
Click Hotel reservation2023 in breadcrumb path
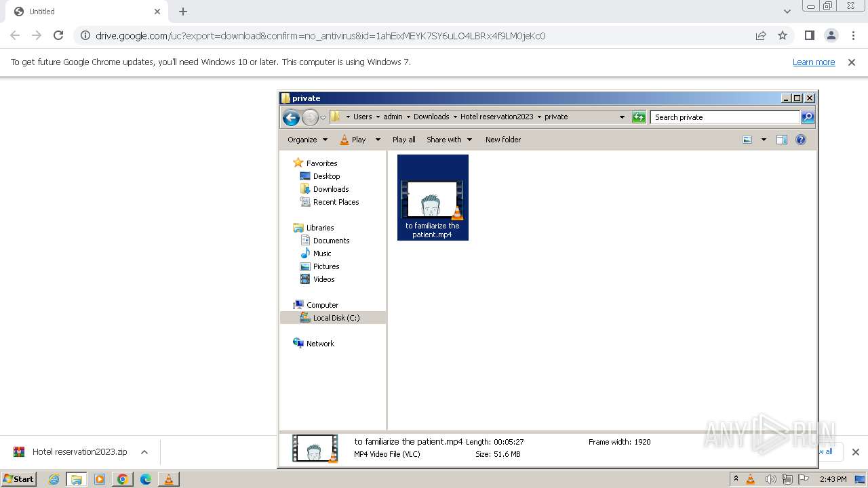[496, 117]
